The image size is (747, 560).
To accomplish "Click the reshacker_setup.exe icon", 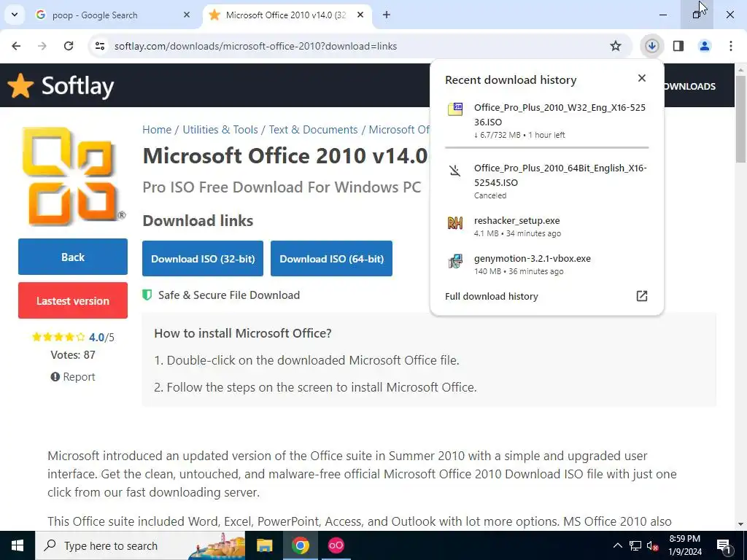I will (455, 222).
